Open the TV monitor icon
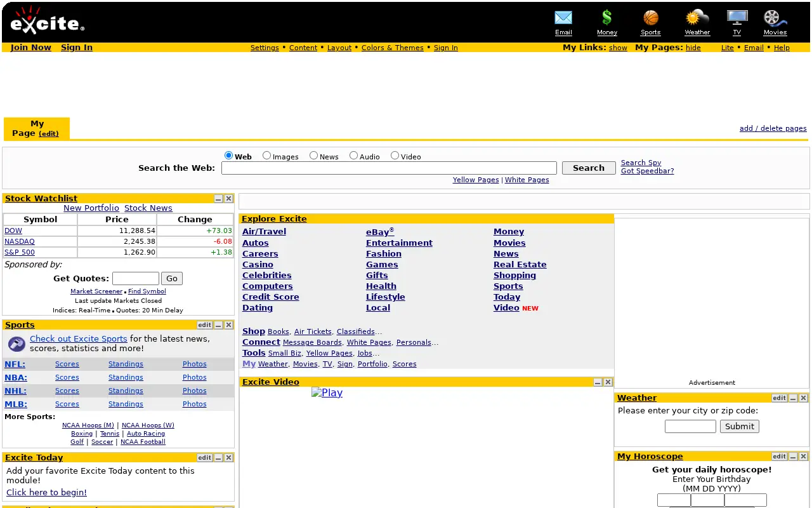812x508 pixels. point(737,18)
